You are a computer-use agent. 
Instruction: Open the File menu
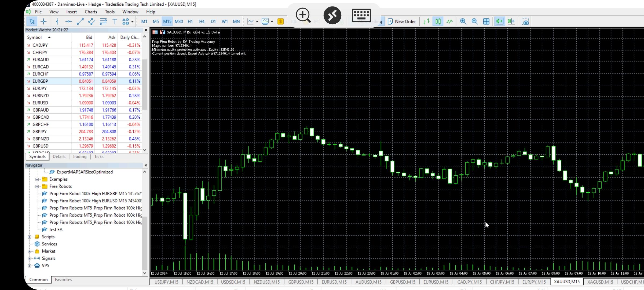pos(38,12)
